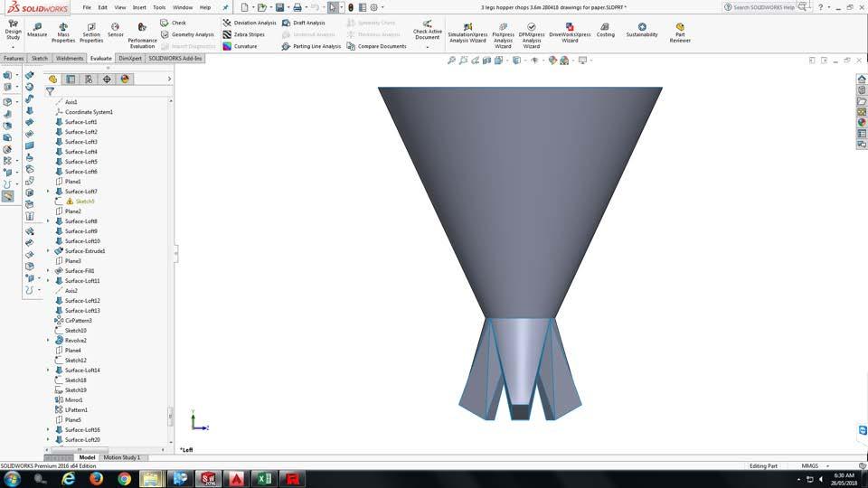Expand the Surface-Loft7 tree node
Viewport: 868px width, 488px height.
click(x=49, y=192)
